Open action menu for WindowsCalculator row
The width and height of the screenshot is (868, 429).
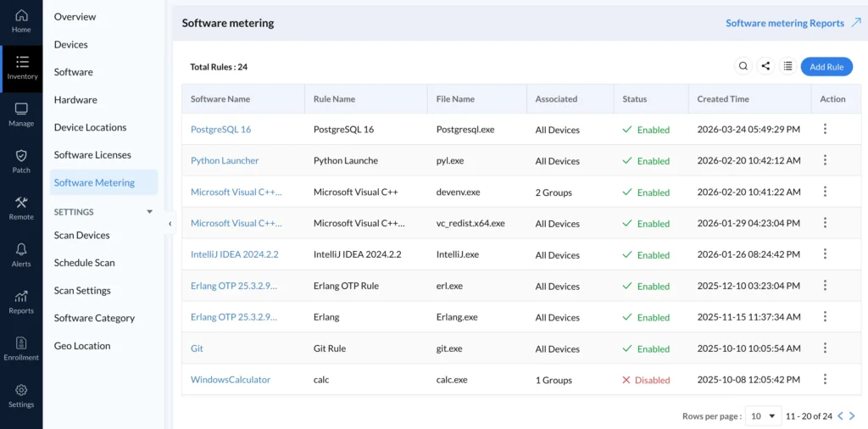point(825,379)
